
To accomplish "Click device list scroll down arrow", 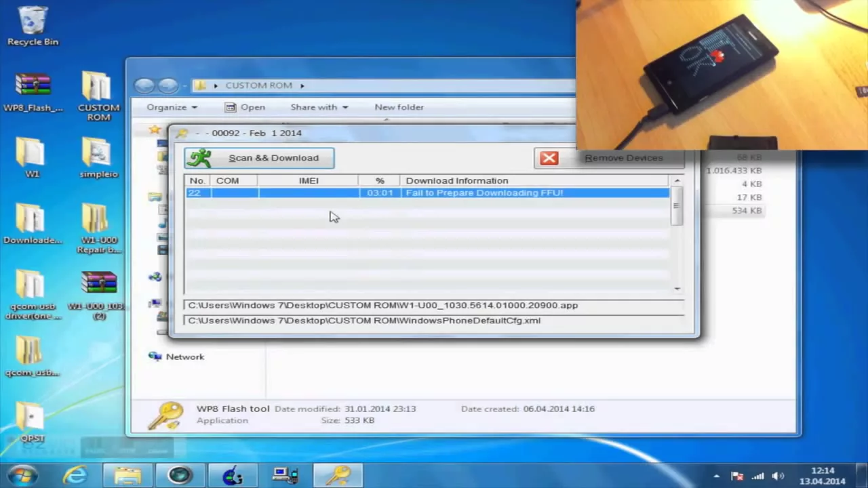I will point(677,289).
